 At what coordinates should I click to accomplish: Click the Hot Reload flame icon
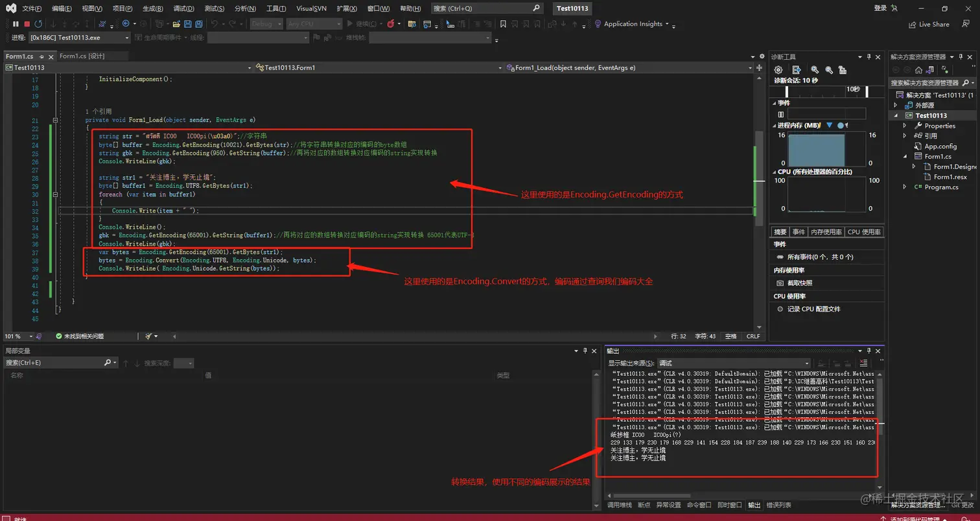(x=390, y=24)
